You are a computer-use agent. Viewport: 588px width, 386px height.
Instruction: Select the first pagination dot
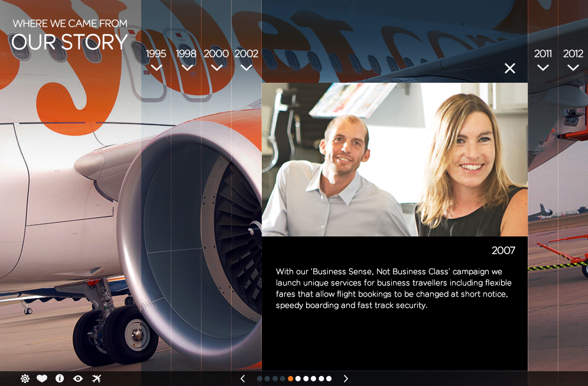click(x=260, y=379)
